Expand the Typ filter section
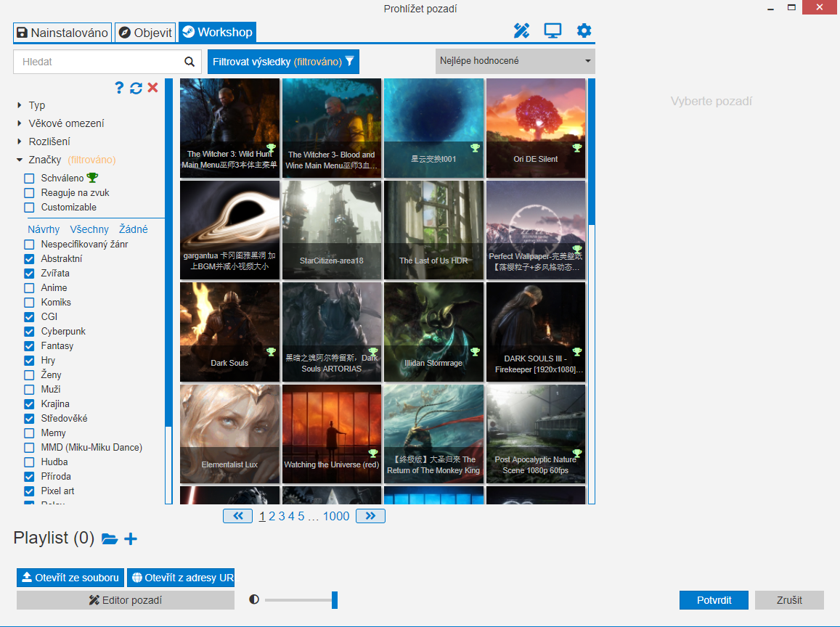This screenshot has height=627, width=840. pos(20,106)
